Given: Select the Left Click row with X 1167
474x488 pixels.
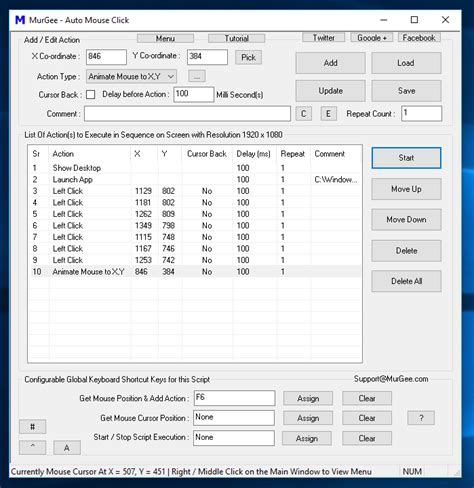Looking at the screenshot, I should click(x=195, y=249).
